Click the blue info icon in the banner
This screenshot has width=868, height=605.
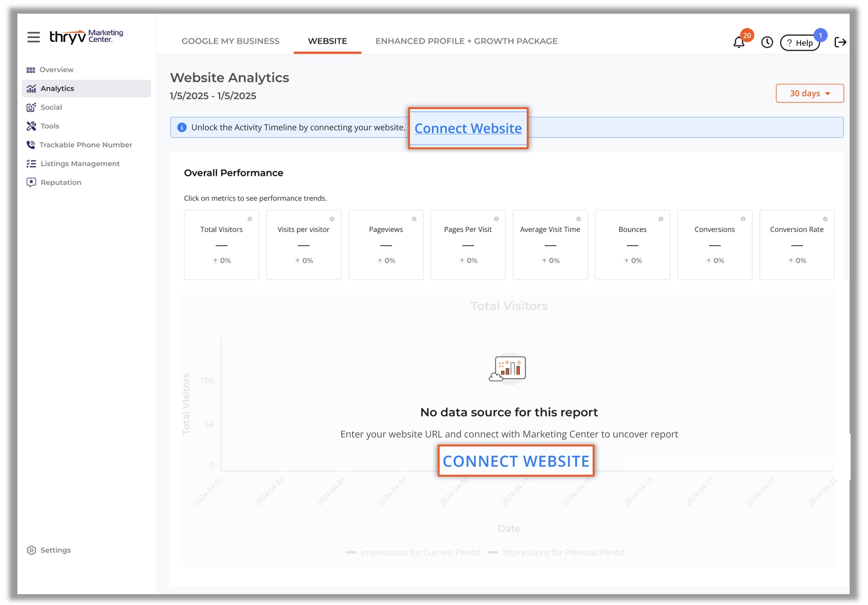click(x=182, y=127)
